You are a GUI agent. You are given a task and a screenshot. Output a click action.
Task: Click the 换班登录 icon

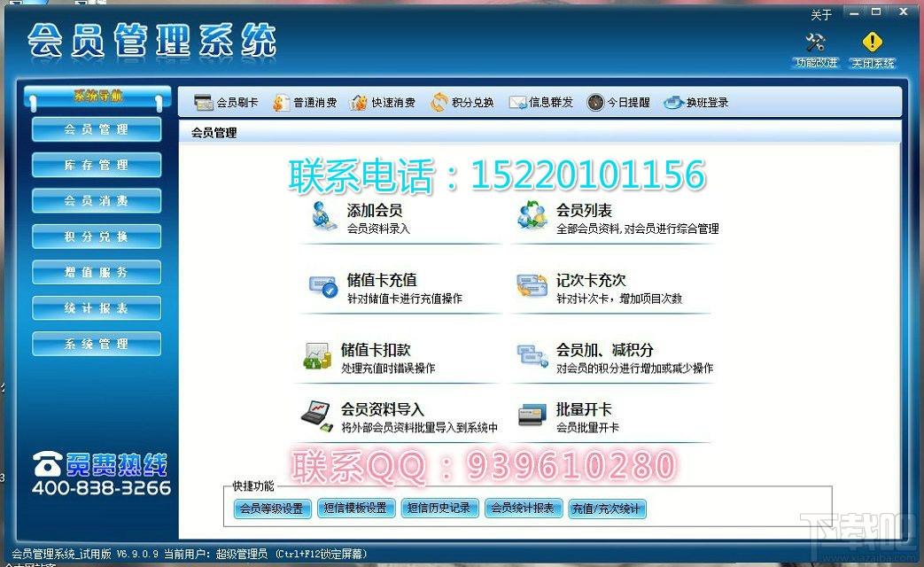[x=673, y=103]
